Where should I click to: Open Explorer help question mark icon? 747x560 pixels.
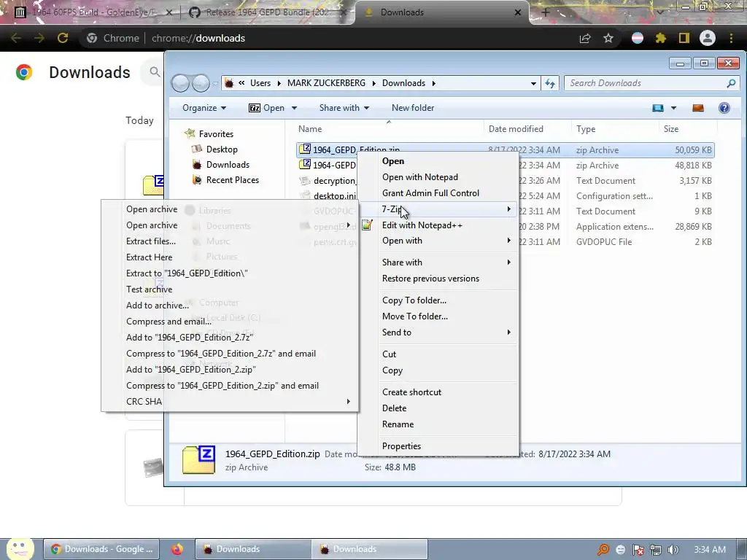coord(724,108)
